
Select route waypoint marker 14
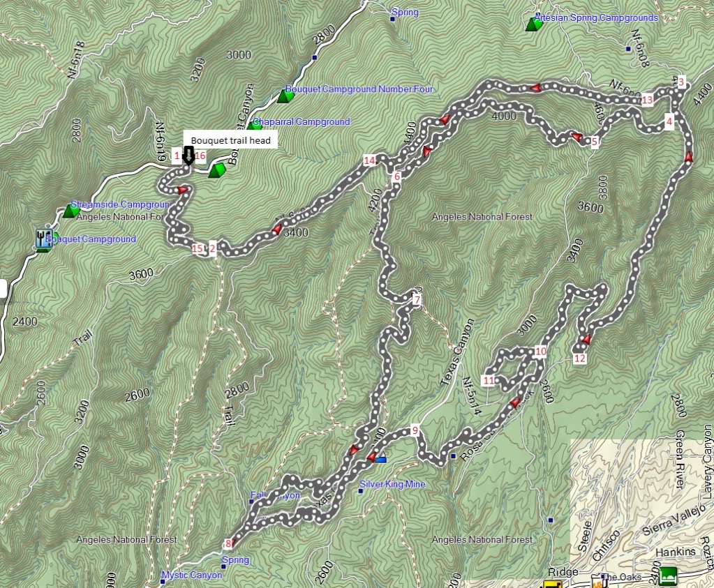(x=370, y=161)
